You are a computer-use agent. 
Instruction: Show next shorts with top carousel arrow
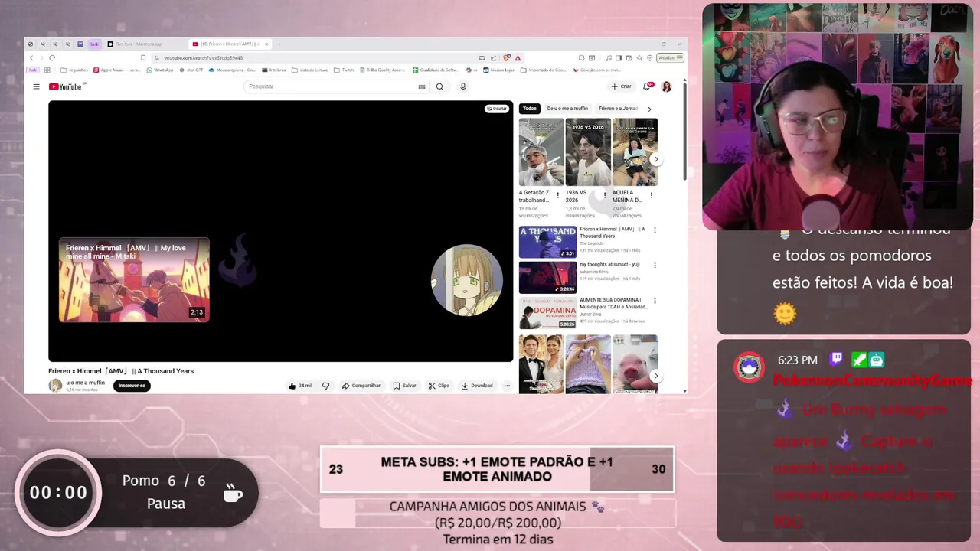656,160
